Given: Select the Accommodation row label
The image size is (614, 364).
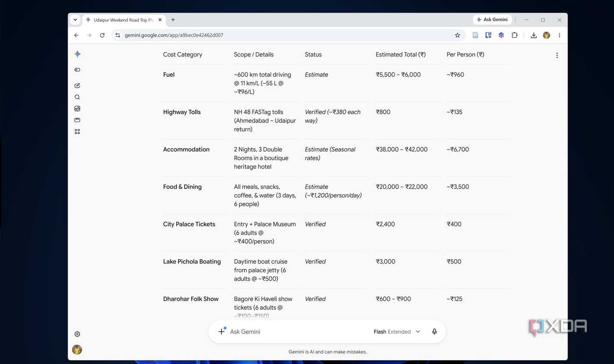Looking at the screenshot, I should pos(186,150).
